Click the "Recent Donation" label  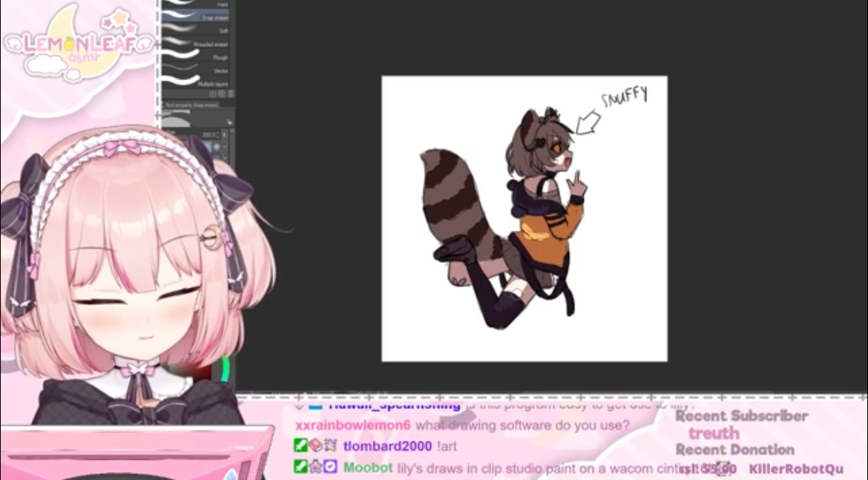[735, 450]
